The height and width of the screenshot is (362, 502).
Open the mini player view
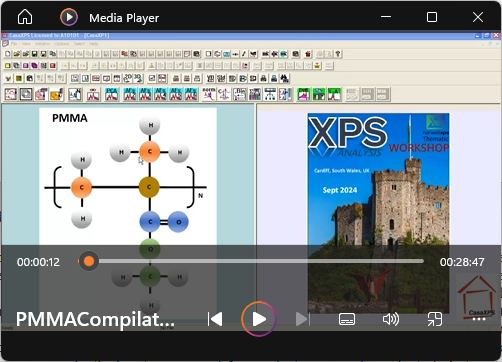coord(435,319)
